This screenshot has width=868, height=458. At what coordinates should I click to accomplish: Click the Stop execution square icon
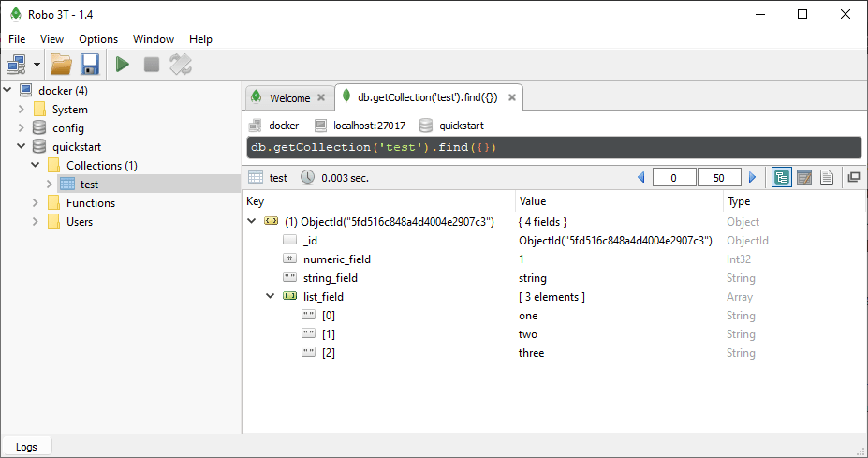tap(152, 65)
